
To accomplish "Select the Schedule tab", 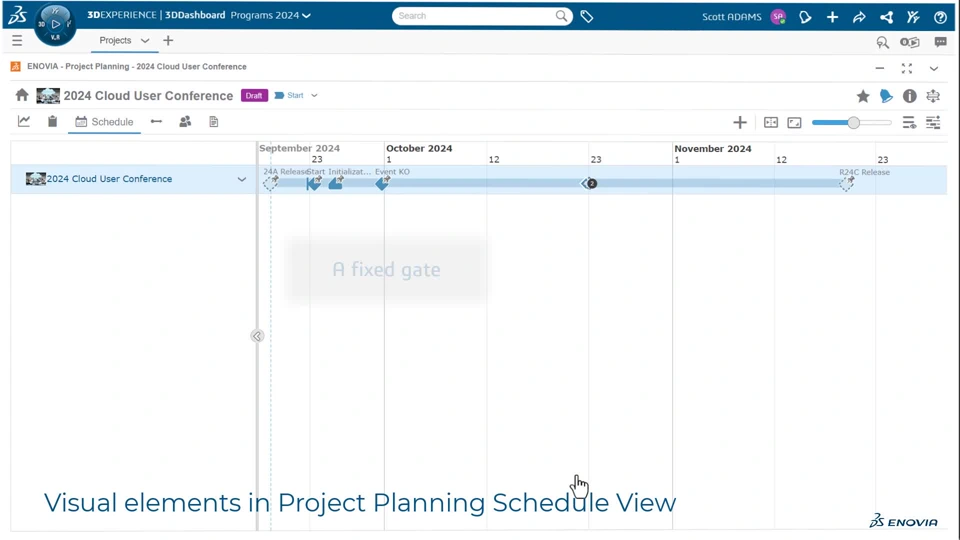I will coord(104,122).
